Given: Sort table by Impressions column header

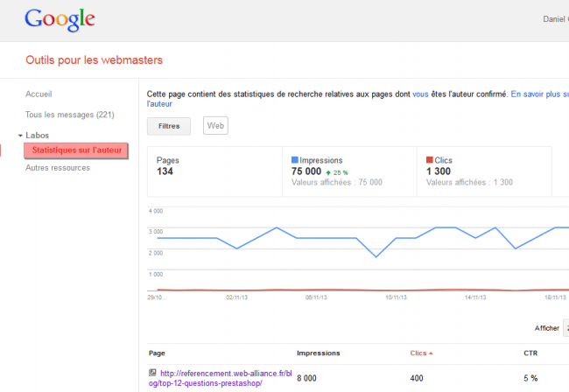Looking at the screenshot, I should (325, 353).
